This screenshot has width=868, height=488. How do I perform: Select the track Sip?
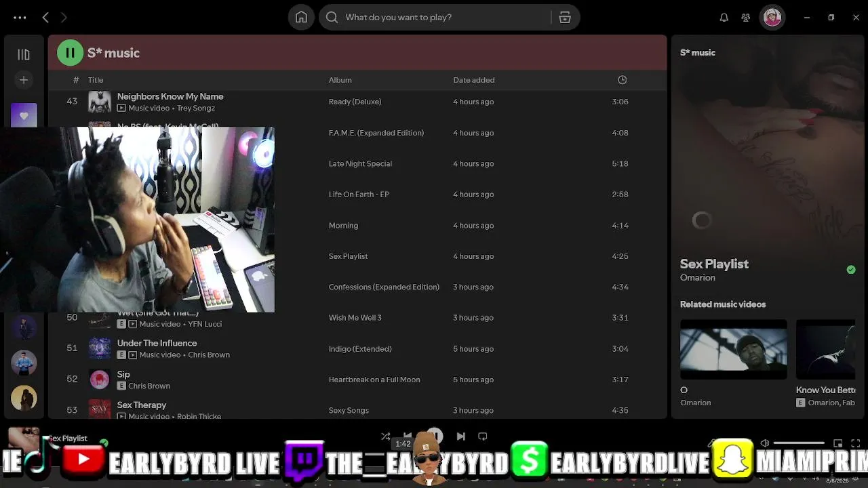(x=123, y=374)
